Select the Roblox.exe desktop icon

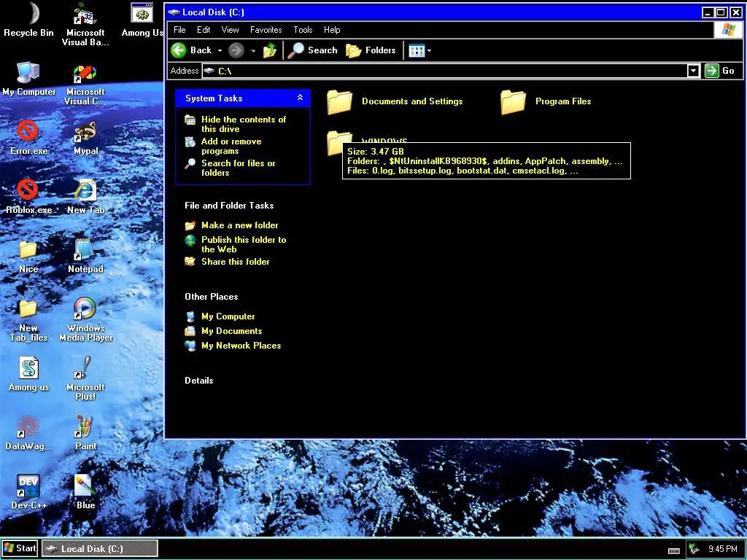click(28, 197)
